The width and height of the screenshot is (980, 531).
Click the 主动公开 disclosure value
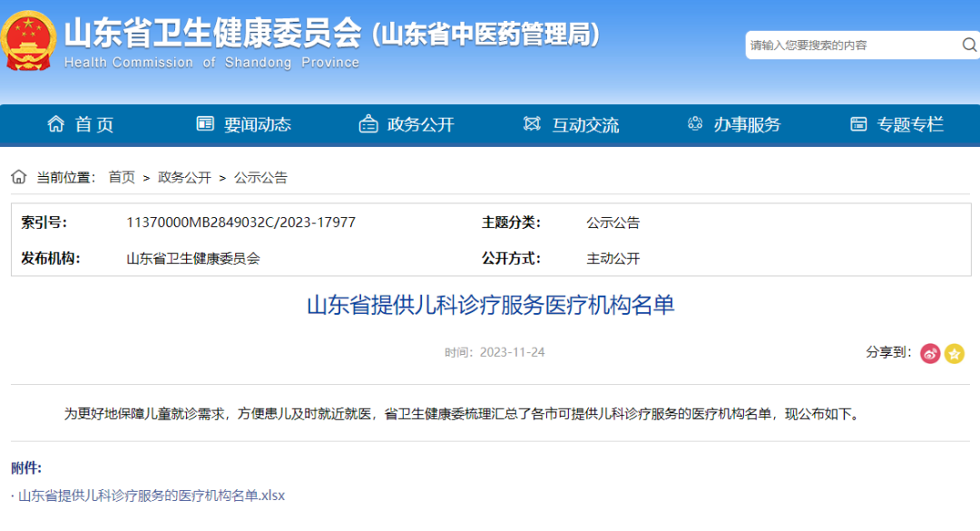(613, 259)
